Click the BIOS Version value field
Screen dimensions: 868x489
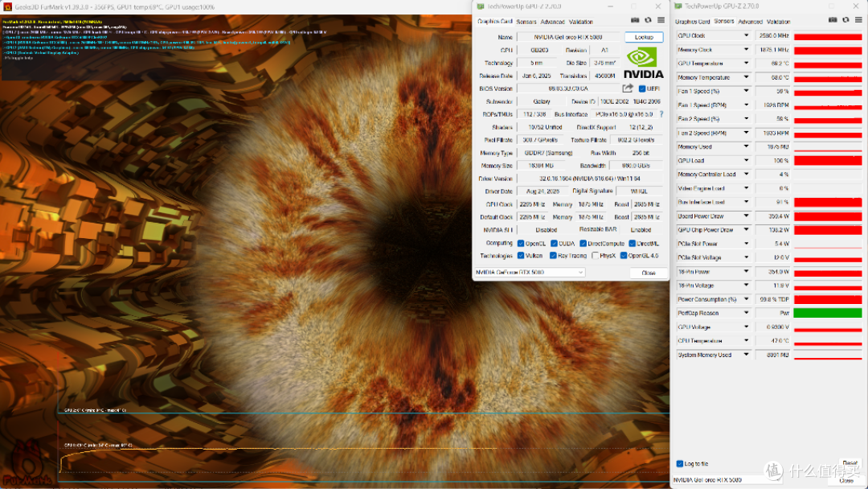tap(568, 88)
